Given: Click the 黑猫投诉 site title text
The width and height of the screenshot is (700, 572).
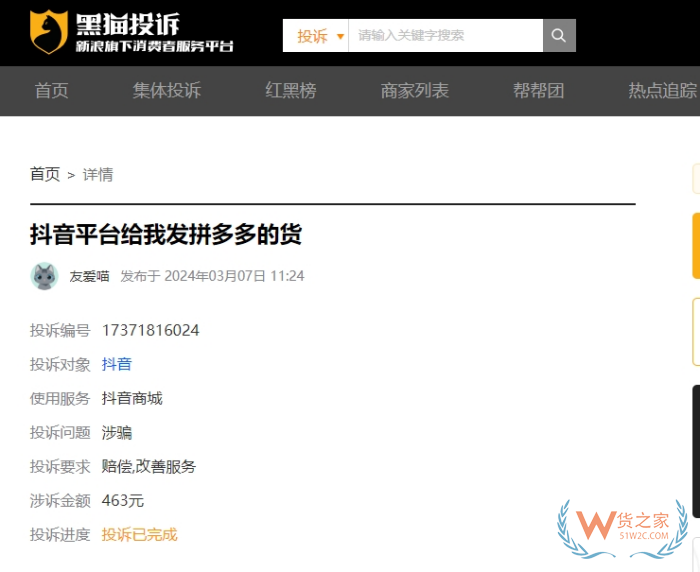Looking at the screenshot, I should coord(128,24).
